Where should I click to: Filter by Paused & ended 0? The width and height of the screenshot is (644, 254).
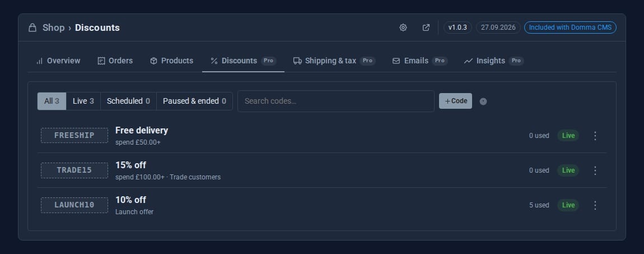point(195,101)
